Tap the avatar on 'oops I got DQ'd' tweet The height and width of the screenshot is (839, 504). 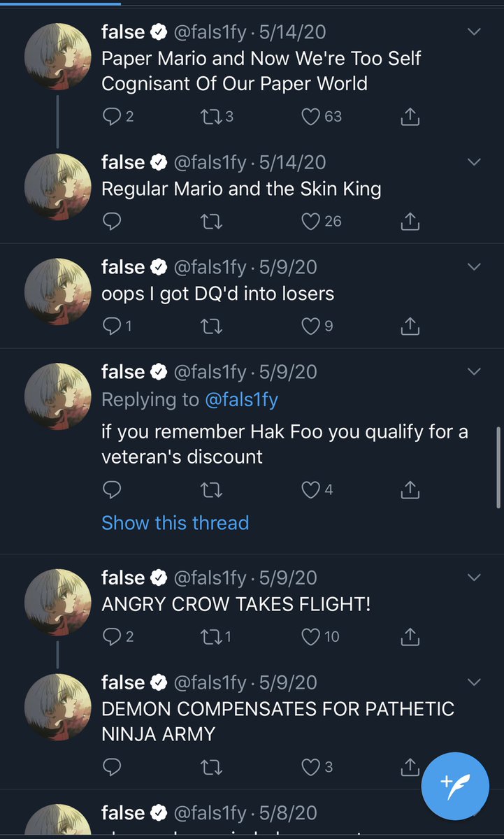pyautogui.click(x=58, y=291)
